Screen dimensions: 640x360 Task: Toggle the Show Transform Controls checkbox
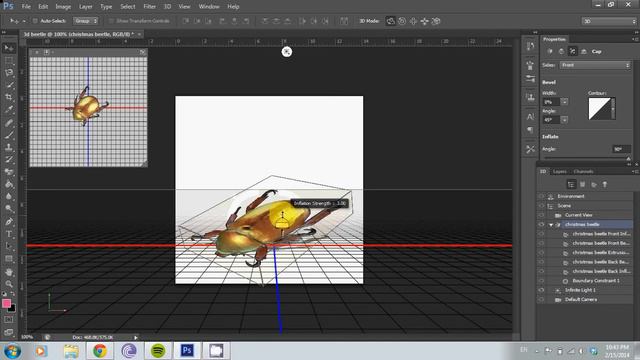pos(111,21)
